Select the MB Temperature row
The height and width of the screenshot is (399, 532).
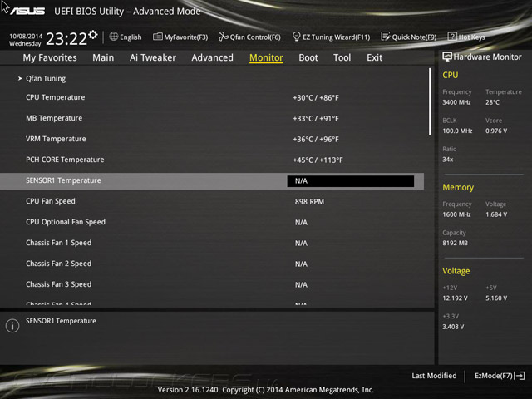[x=212, y=118]
